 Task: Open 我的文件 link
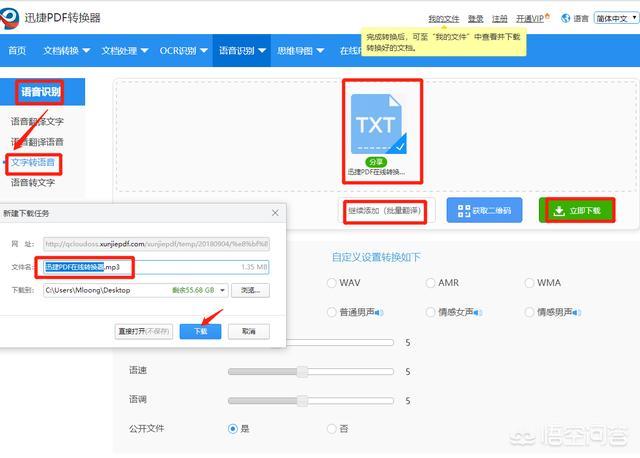(444, 18)
